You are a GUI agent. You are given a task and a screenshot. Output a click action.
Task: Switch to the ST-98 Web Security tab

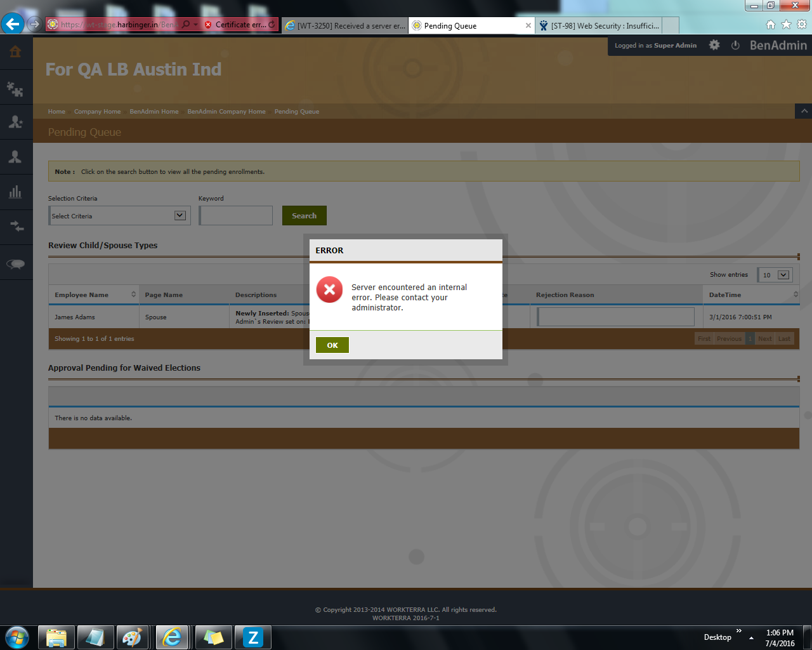pyautogui.click(x=599, y=25)
